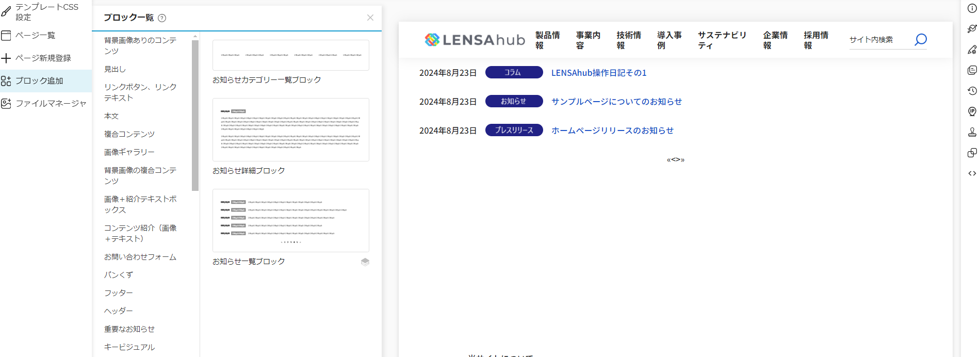Image resolution: width=980 pixels, height=357 pixels.
Task: Click the お知らせ詳細ブロック caption text
Action: (249, 171)
